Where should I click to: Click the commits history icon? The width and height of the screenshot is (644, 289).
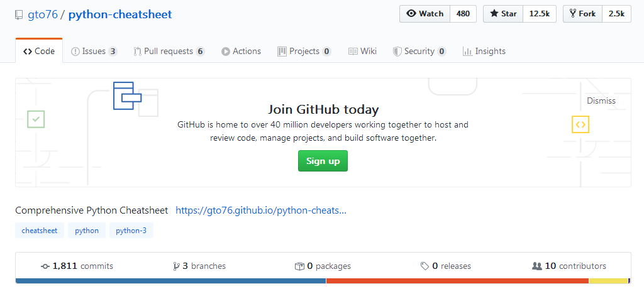45,266
